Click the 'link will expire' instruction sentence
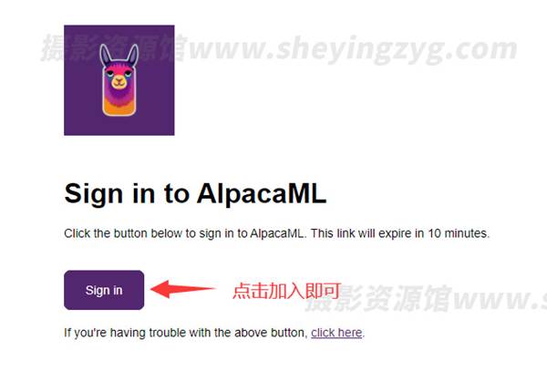547x392 pixels. click(x=277, y=233)
